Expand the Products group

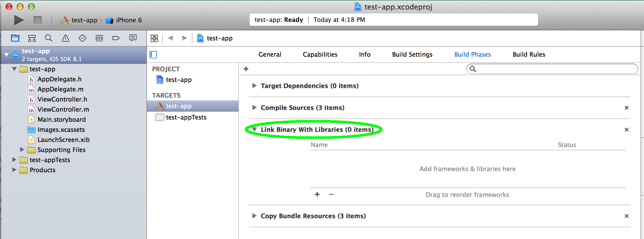14,170
